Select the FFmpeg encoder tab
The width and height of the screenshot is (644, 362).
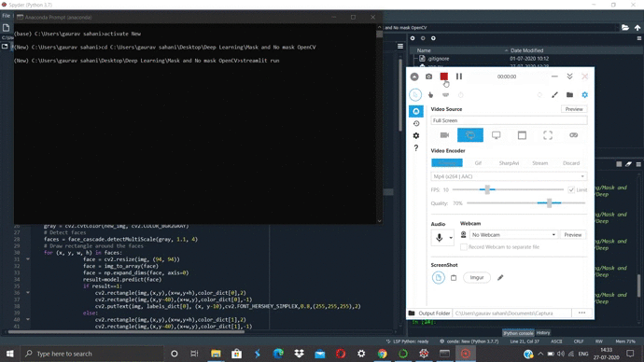[x=447, y=163]
